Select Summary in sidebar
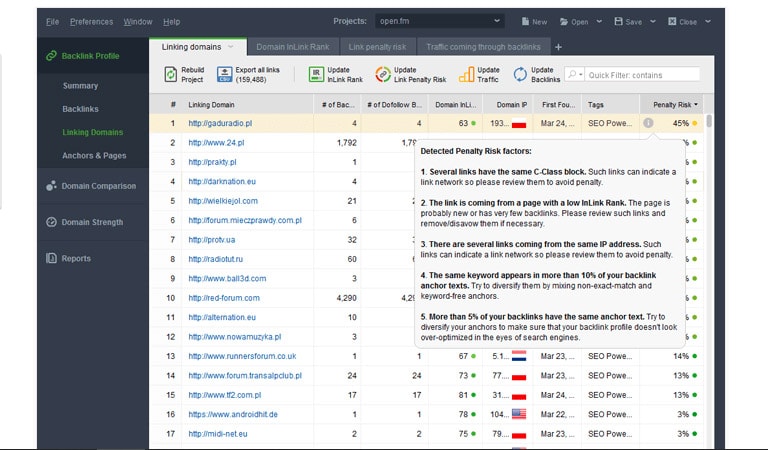 [80, 86]
